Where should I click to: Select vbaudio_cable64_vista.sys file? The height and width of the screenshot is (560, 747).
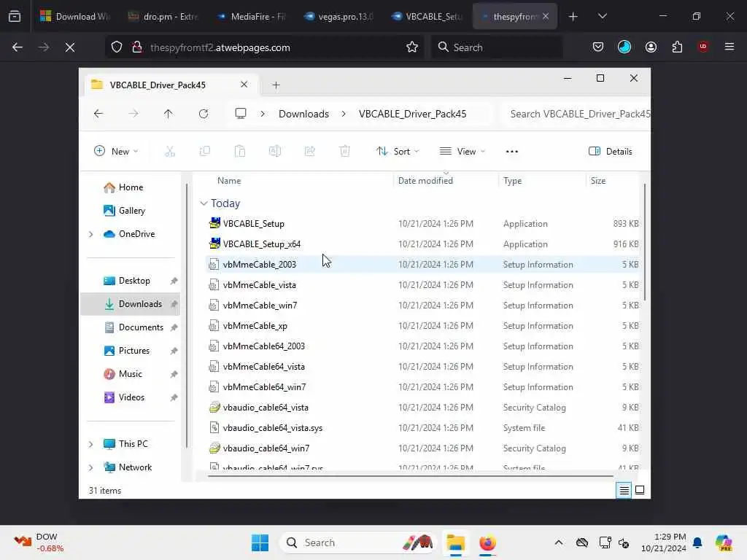pyautogui.click(x=273, y=427)
